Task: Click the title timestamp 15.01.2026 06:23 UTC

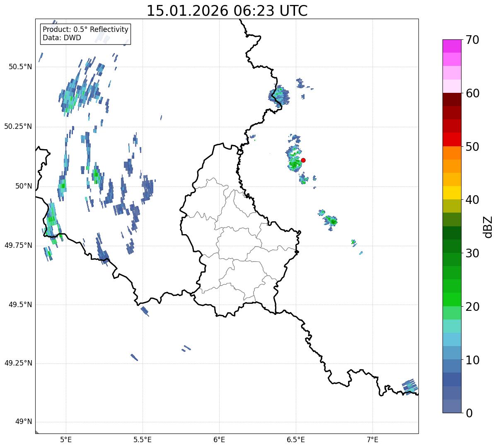Action: [x=227, y=11]
